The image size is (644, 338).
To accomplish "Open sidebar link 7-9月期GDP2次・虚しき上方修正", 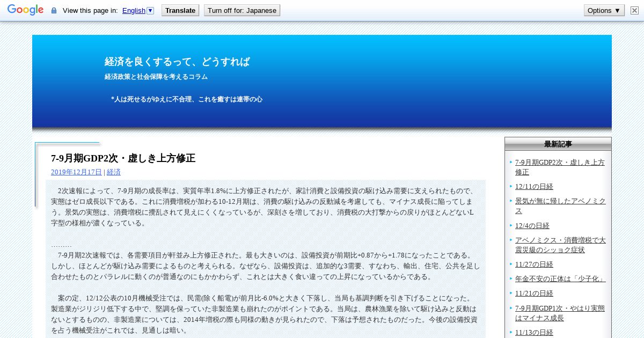I will (x=560, y=167).
